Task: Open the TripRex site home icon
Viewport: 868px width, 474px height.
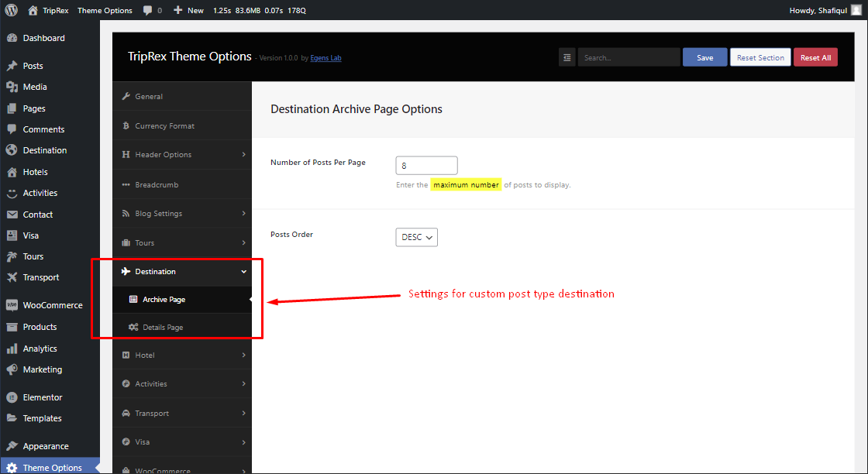Action: point(33,10)
